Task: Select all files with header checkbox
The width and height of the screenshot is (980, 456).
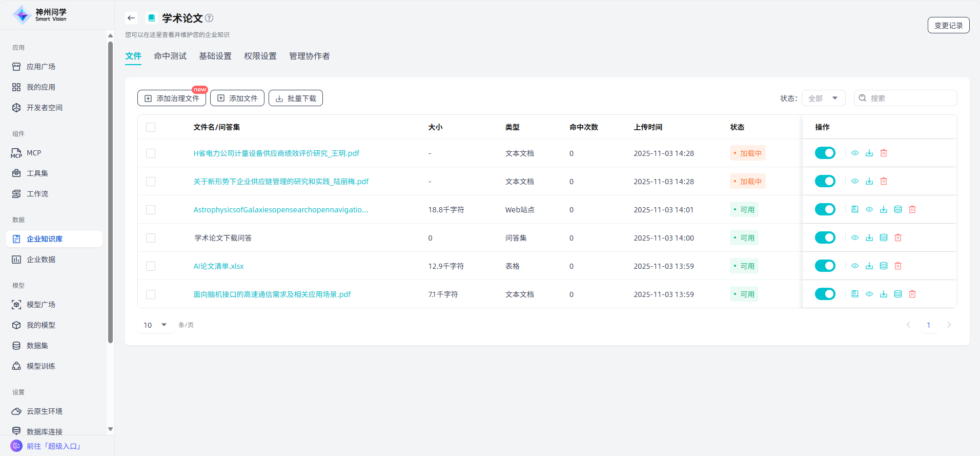Action: (151, 127)
